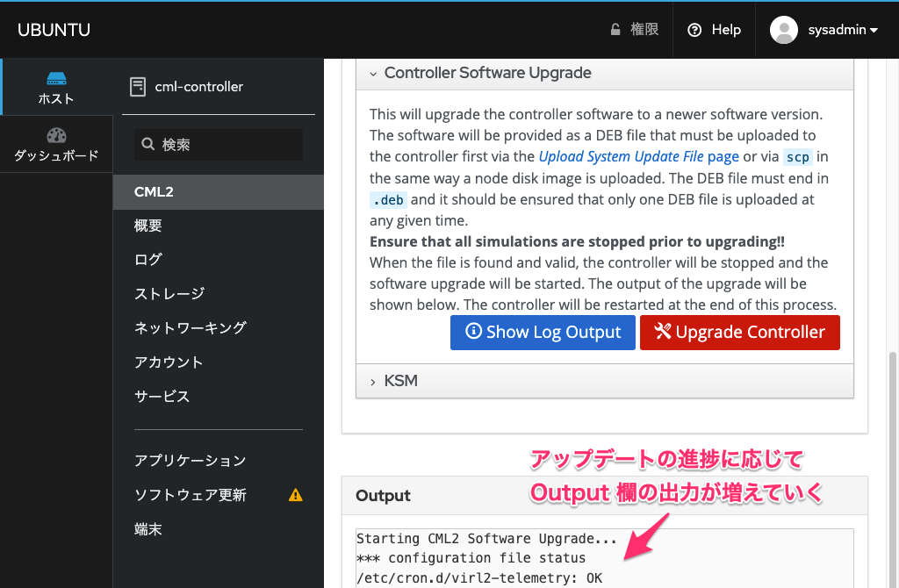Open the アカウント page
Image resolution: width=899 pixels, height=588 pixels.
click(x=169, y=362)
